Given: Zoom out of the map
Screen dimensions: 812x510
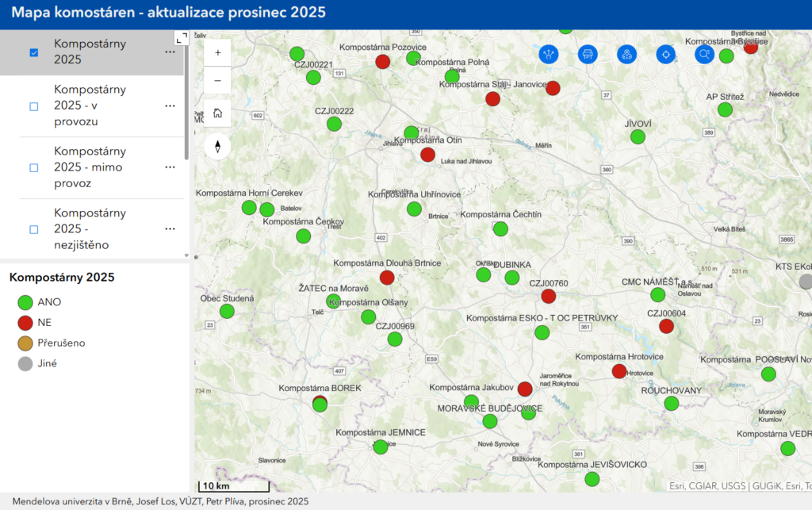Looking at the screenshot, I should click(217, 80).
